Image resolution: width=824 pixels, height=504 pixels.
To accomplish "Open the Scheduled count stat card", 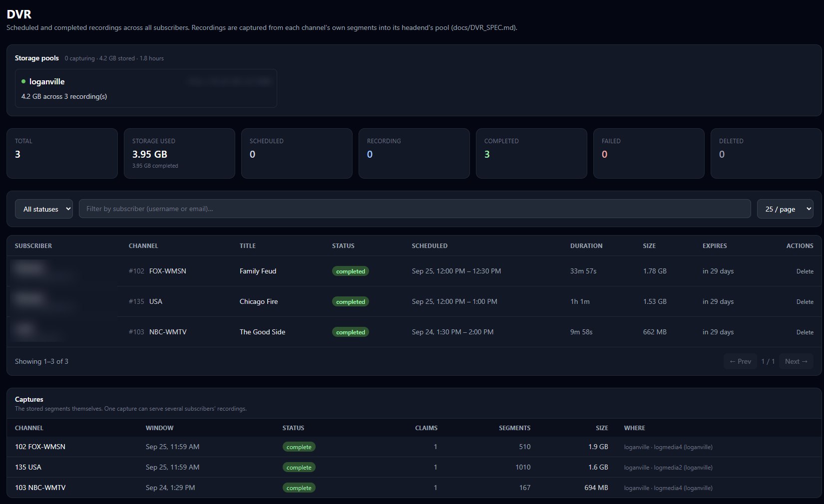I will [x=297, y=153].
